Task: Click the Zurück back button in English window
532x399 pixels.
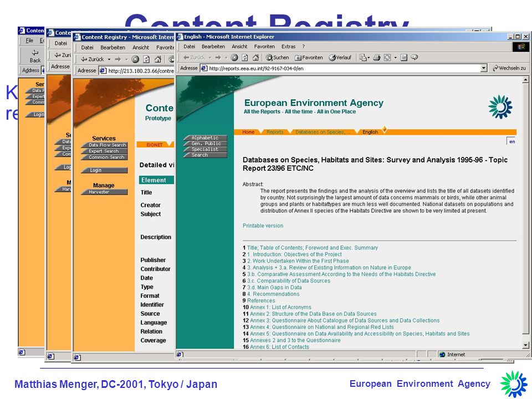Action: (194, 57)
